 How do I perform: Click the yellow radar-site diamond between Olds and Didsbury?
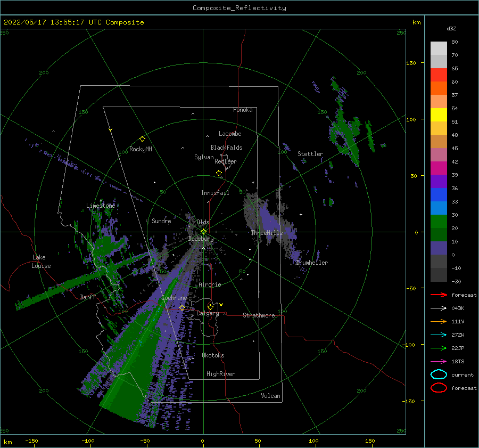(x=203, y=232)
